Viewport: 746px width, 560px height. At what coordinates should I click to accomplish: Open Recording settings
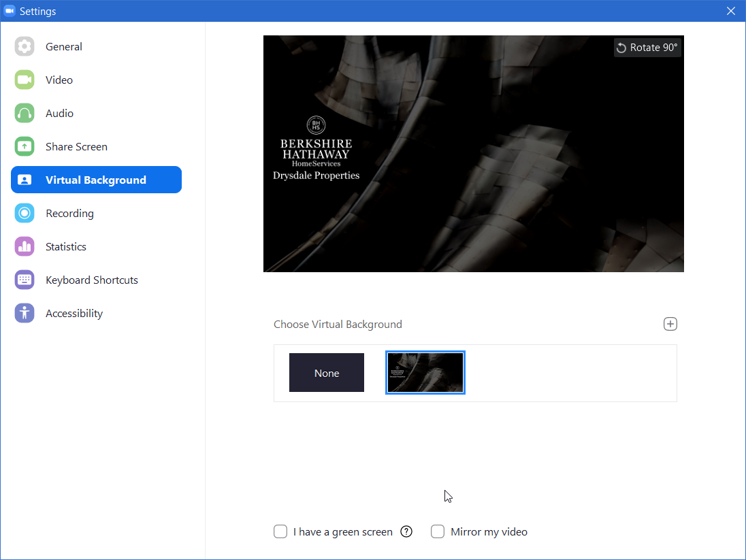[96, 213]
